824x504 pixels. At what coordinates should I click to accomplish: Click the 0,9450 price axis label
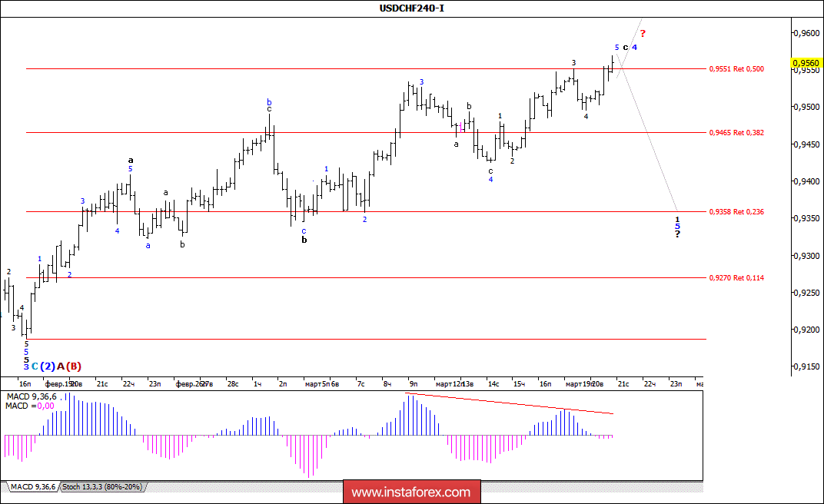(806, 144)
